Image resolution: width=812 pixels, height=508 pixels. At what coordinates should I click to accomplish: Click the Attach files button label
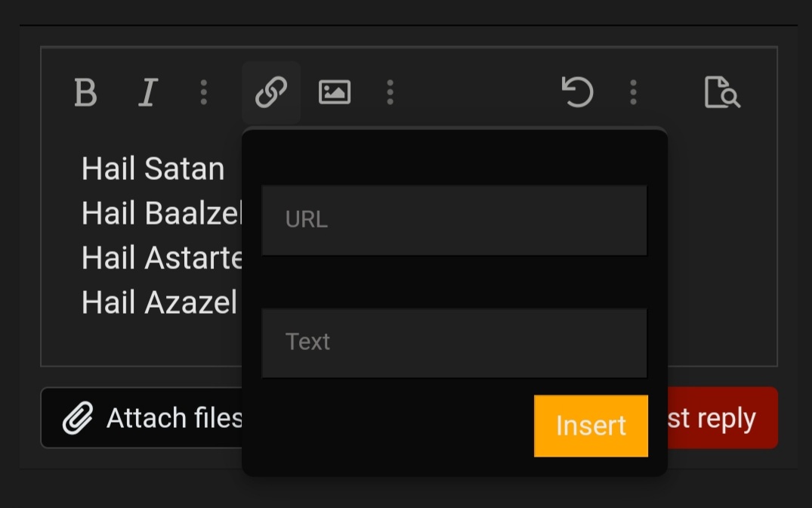[x=174, y=418]
